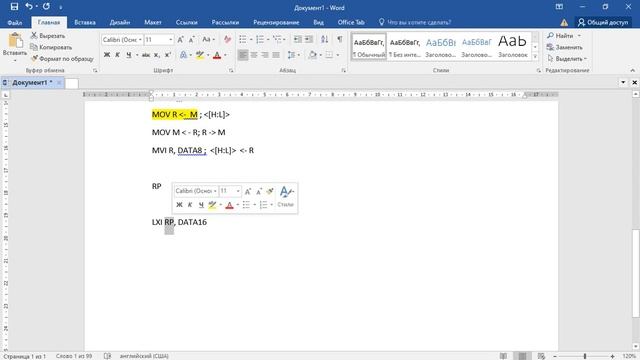Switch to the Ссылки tab

point(187,22)
